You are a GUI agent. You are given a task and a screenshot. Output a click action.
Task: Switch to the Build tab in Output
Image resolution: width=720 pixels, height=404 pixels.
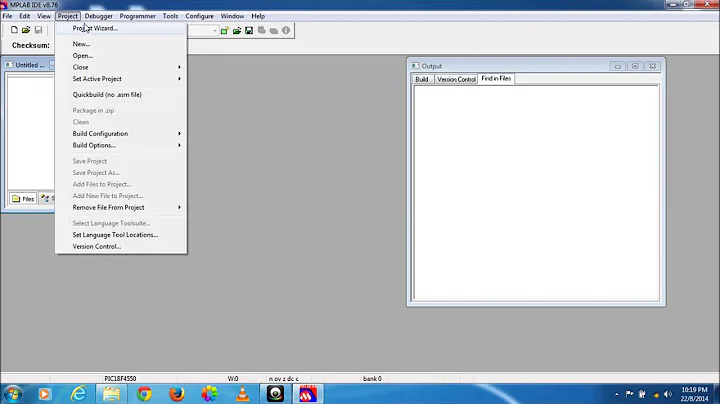[422, 79]
